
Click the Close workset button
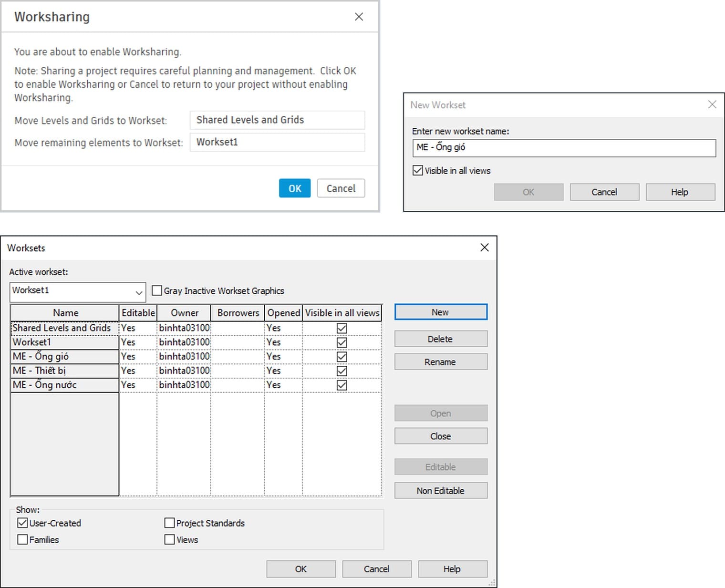pyautogui.click(x=441, y=436)
